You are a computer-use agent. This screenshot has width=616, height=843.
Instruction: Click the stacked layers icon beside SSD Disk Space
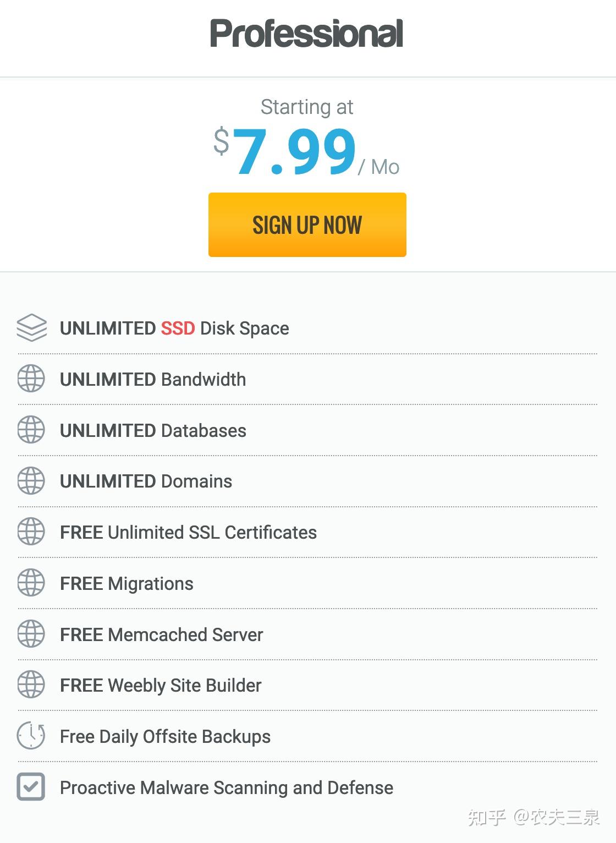[x=31, y=327]
